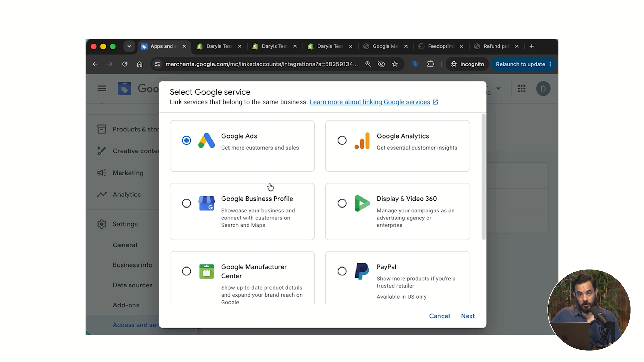
Task: Click the Google Analytics bar chart icon
Action: [x=362, y=141]
